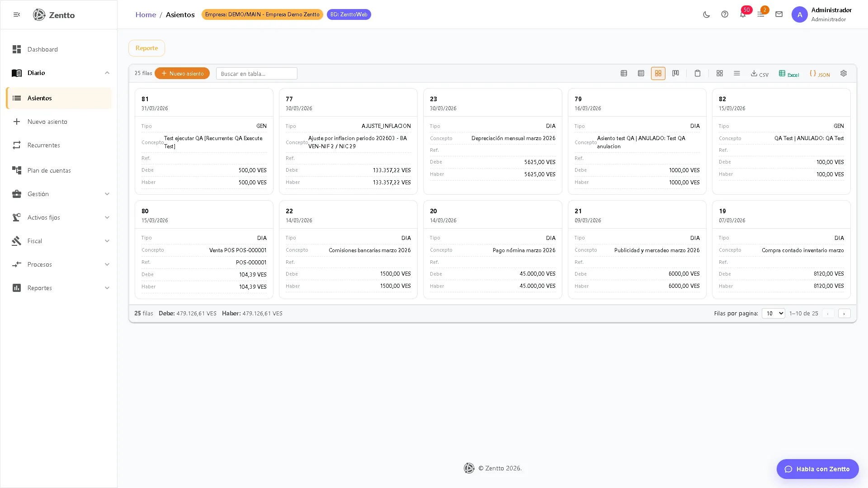Open the mail envelope icon
The height and width of the screenshot is (488, 868).
[x=779, y=14]
